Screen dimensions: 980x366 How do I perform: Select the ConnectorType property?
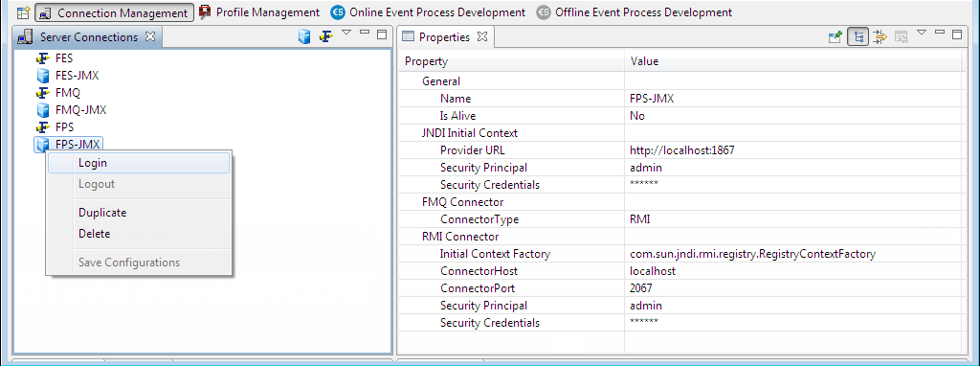[x=479, y=219]
